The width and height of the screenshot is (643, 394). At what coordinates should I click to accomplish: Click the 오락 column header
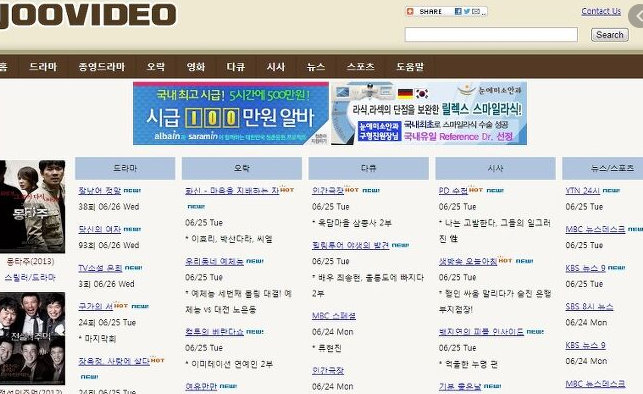coord(242,168)
